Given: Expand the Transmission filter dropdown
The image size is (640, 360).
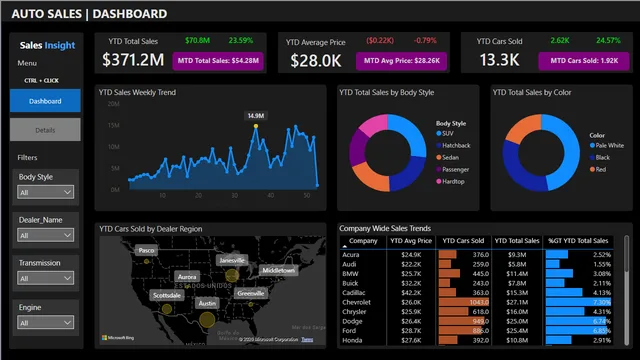Looking at the screenshot, I should pyautogui.click(x=45, y=278).
